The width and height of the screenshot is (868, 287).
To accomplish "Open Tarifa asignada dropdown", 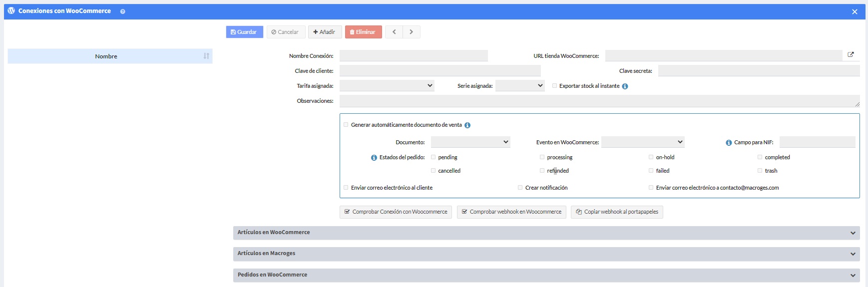I will (x=387, y=86).
